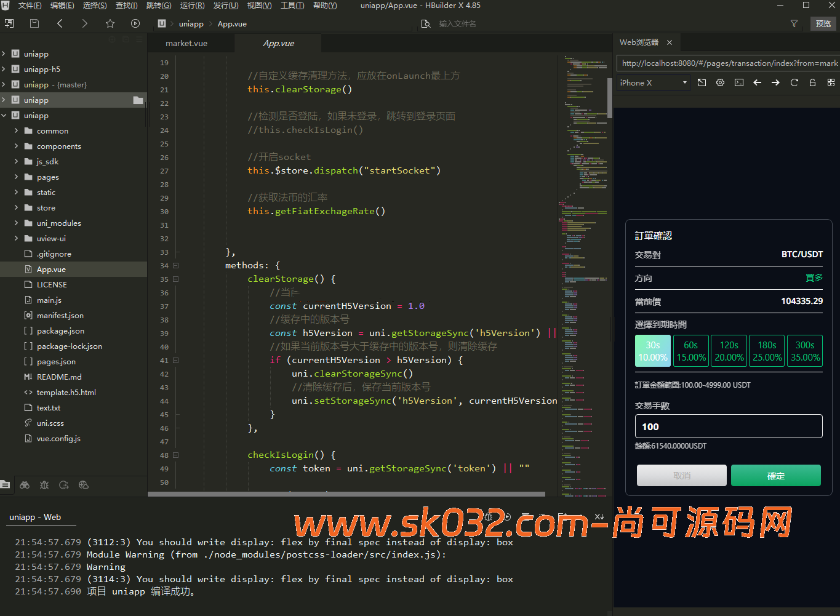Viewport: 840px width, 616px height.
Task: Choose the 180s 25.00% expiry option
Action: [x=767, y=351]
